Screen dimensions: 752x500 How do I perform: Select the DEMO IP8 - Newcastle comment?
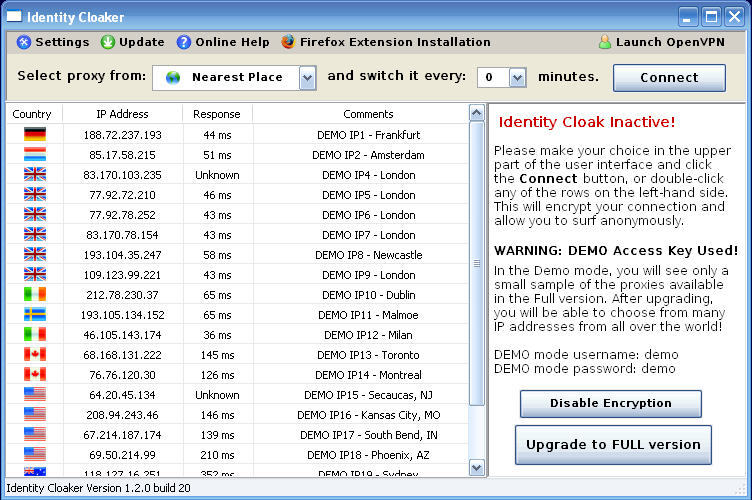point(368,255)
